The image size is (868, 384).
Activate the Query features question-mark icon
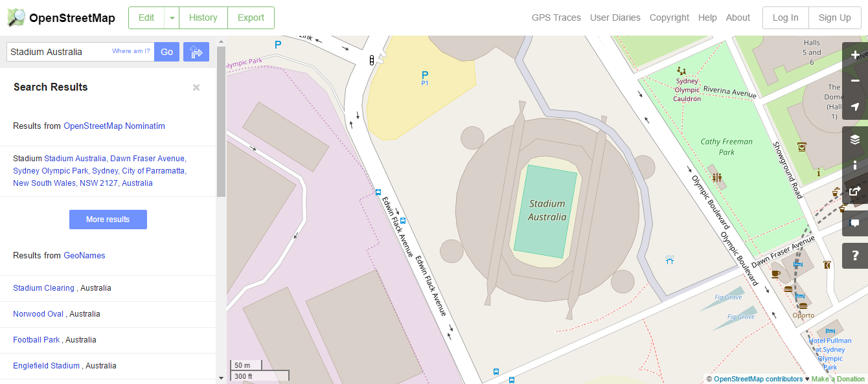coord(855,256)
